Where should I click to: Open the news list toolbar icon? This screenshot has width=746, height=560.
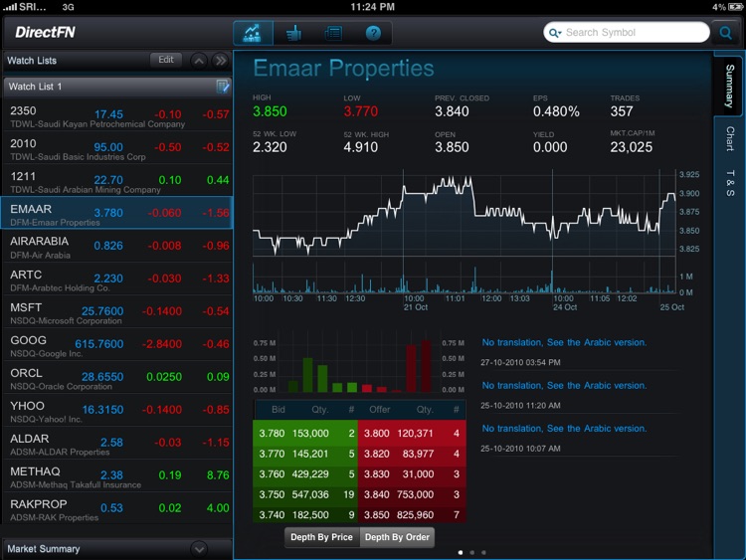click(333, 33)
